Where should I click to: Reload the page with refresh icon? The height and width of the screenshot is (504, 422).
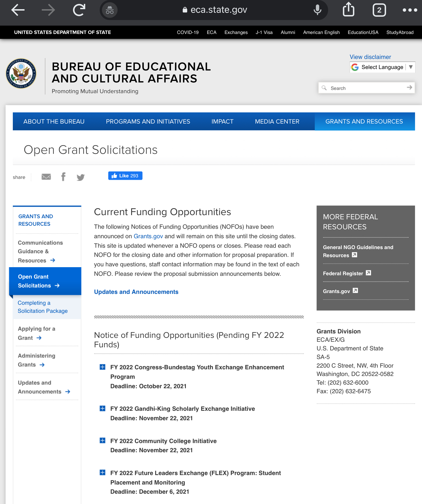click(x=79, y=10)
